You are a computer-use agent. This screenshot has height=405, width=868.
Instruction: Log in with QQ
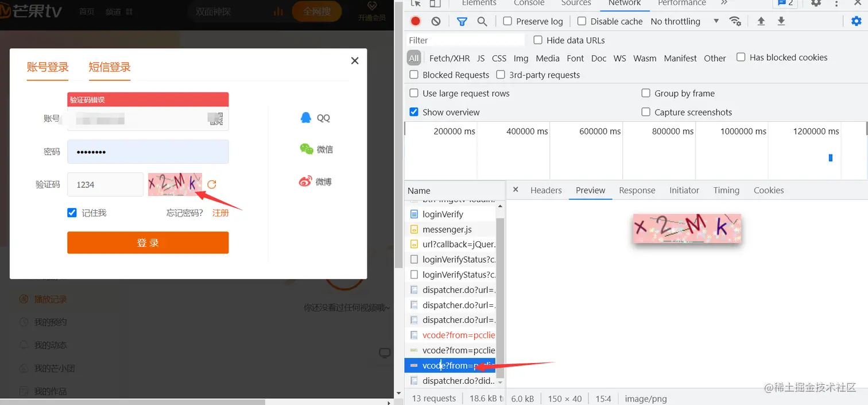coord(315,118)
